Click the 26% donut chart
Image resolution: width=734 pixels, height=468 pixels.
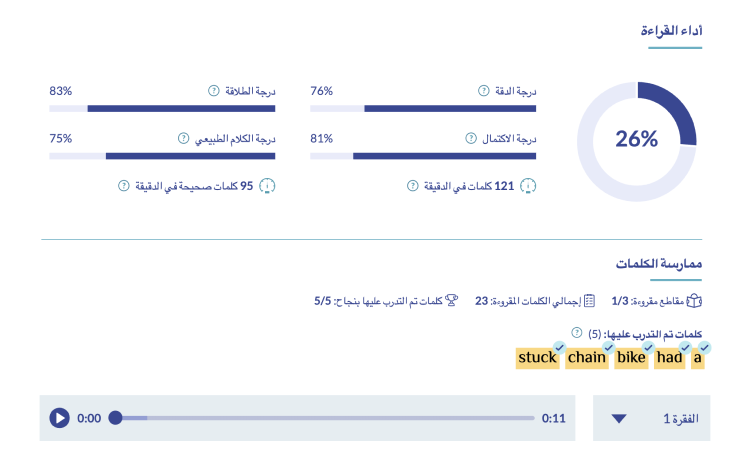pyautogui.click(x=637, y=139)
